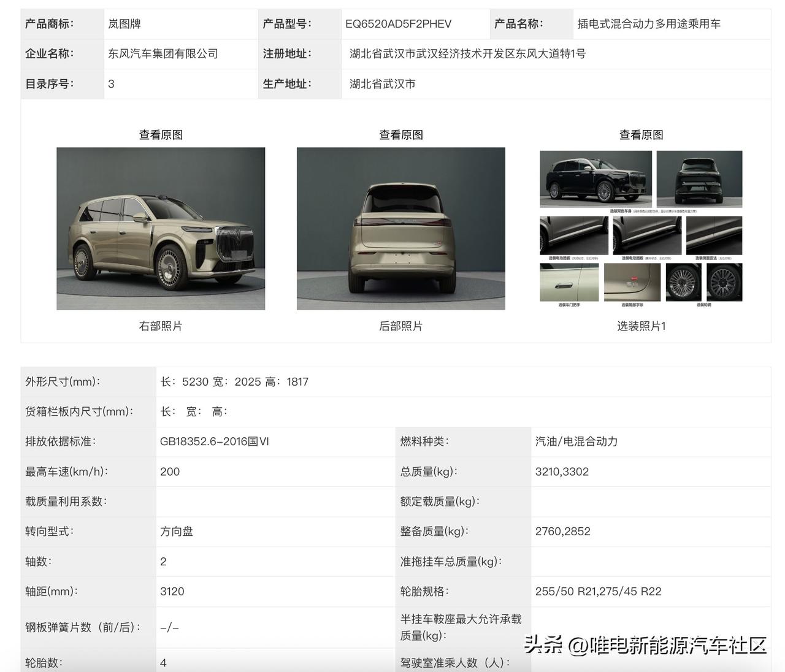Viewport: 785px width, 672px height.
Task: Select axle count value 2
Action: tap(163, 562)
